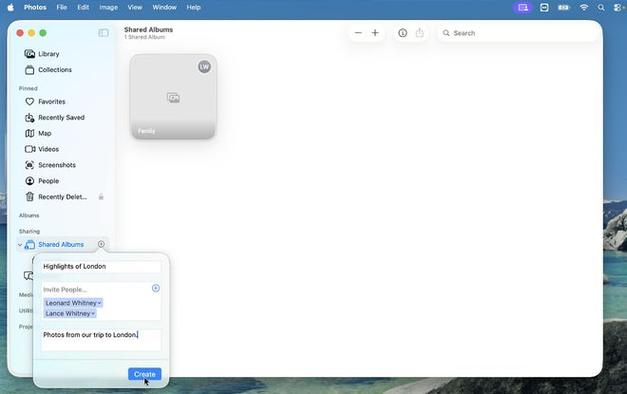Click the Pinned section header
Viewport: 627px width, 394px height.
28,88
